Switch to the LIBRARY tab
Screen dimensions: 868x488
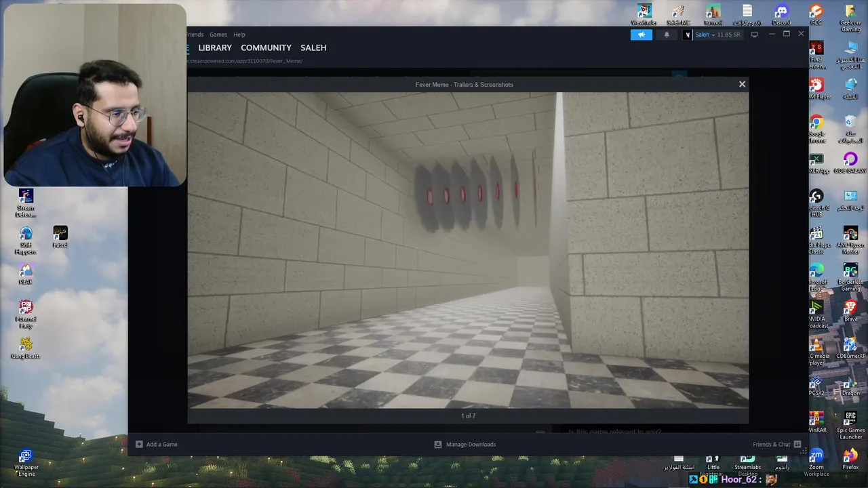click(x=215, y=47)
